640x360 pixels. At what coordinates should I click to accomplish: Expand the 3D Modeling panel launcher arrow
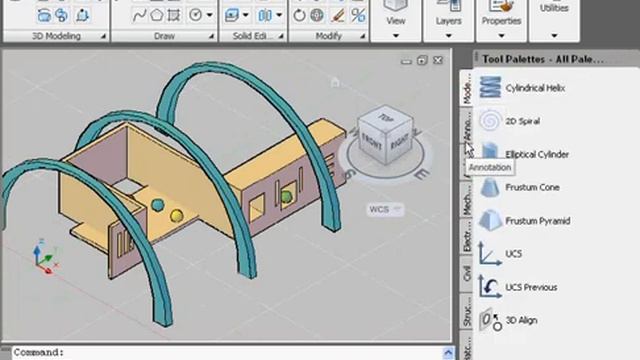pyautogui.click(x=103, y=36)
